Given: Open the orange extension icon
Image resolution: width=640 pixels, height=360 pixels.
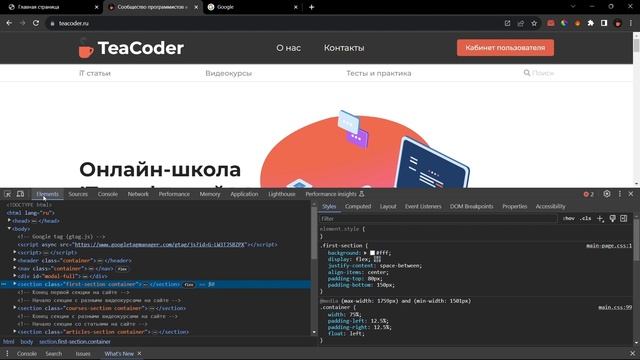Looking at the screenshot, I should tap(577, 23).
